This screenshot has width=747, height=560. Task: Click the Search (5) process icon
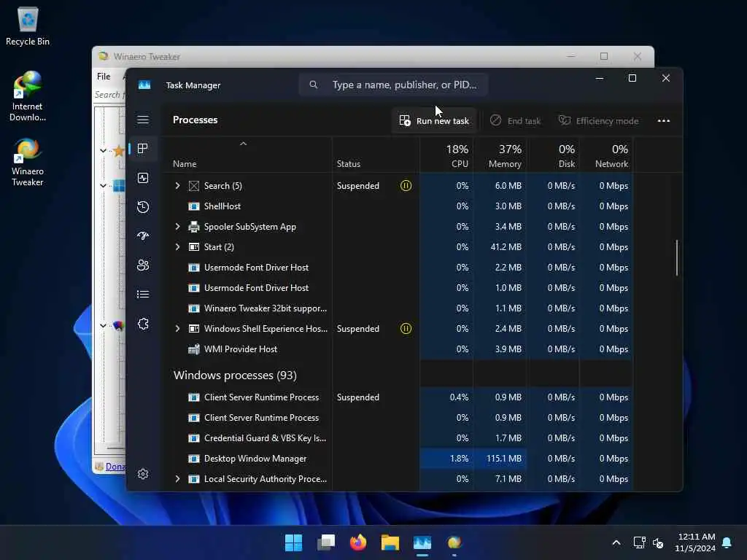click(x=194, y=186)
